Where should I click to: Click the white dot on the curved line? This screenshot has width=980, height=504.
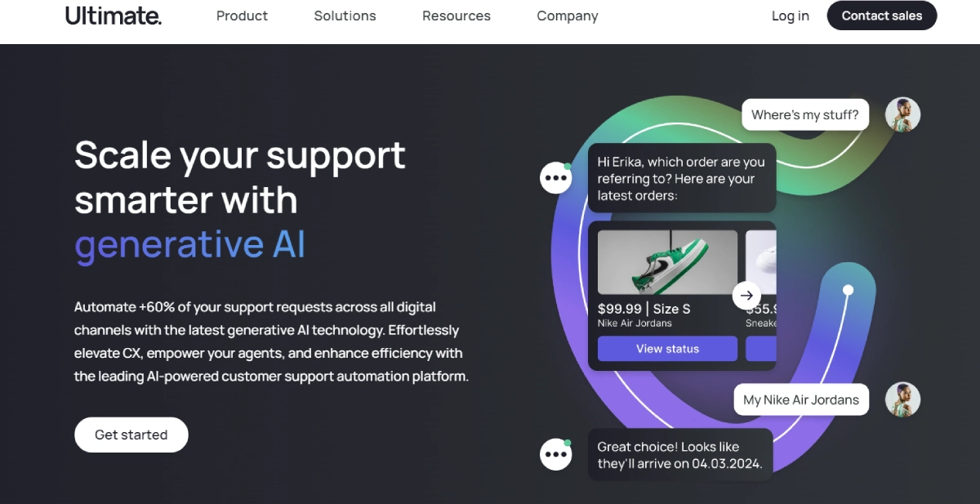[x=848, y=290]
